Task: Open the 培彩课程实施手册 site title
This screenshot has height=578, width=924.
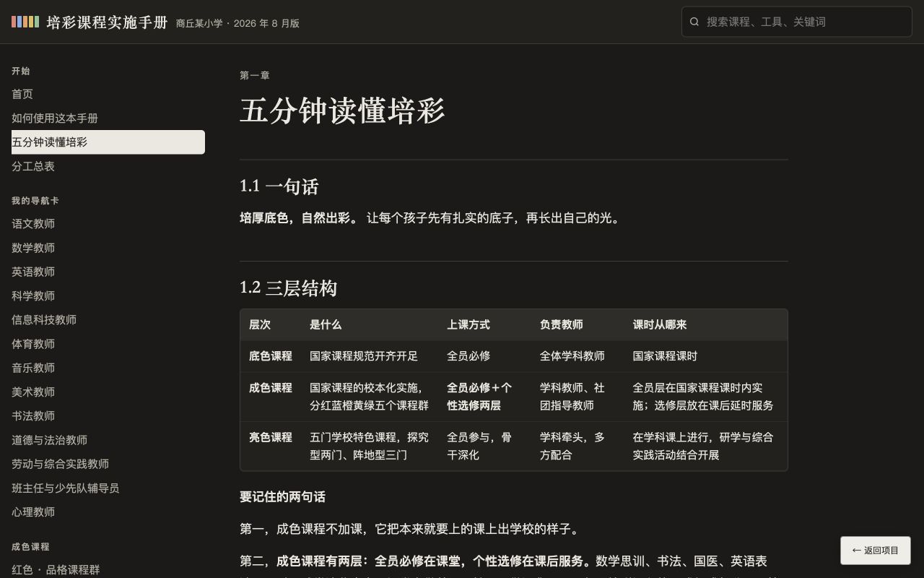Action: pyautogui.click(x=107, y=22)
